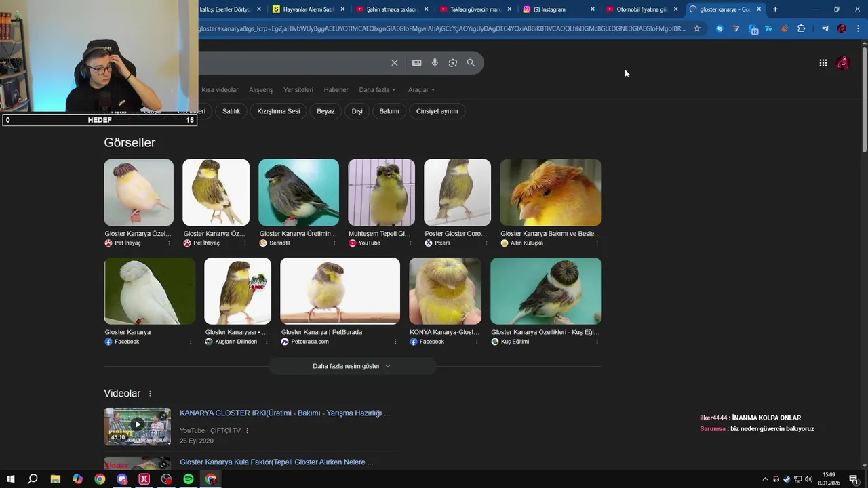Image resolution: width=868 pixels, height=488 pixels.
Task: Close the gloster kanarya browser tab
Action: click(x=759, y=9)
